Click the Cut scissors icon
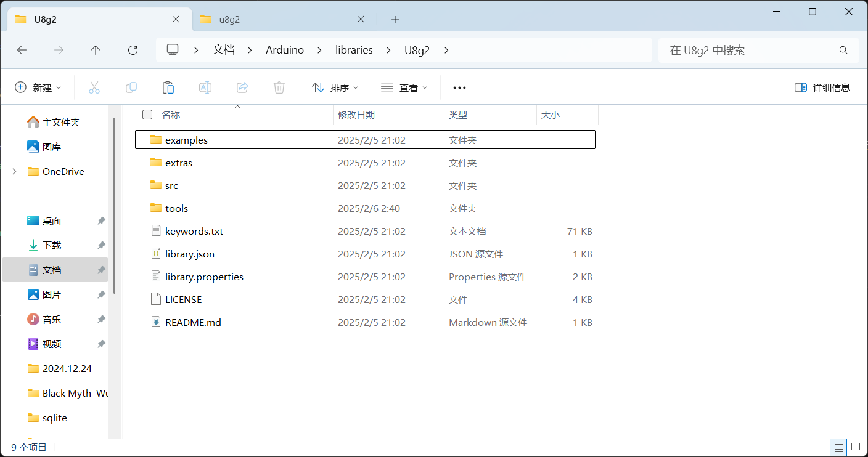868x457 pixels. point(94,87)
